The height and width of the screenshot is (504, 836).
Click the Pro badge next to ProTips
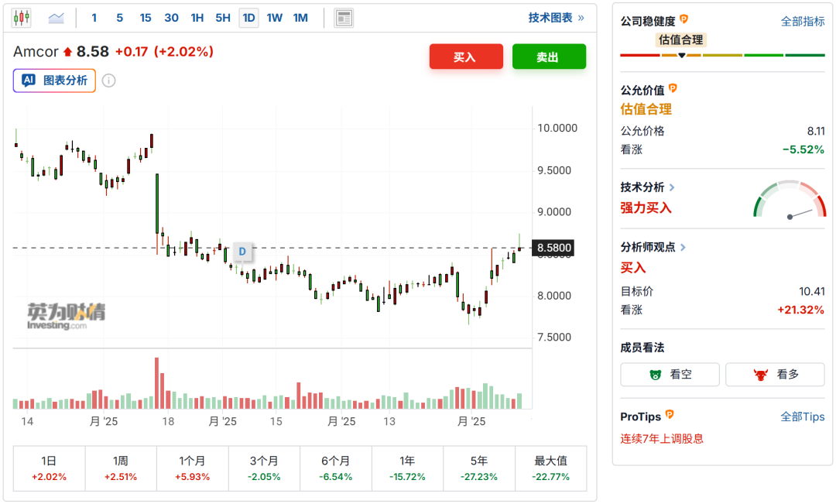click(670, 414)
